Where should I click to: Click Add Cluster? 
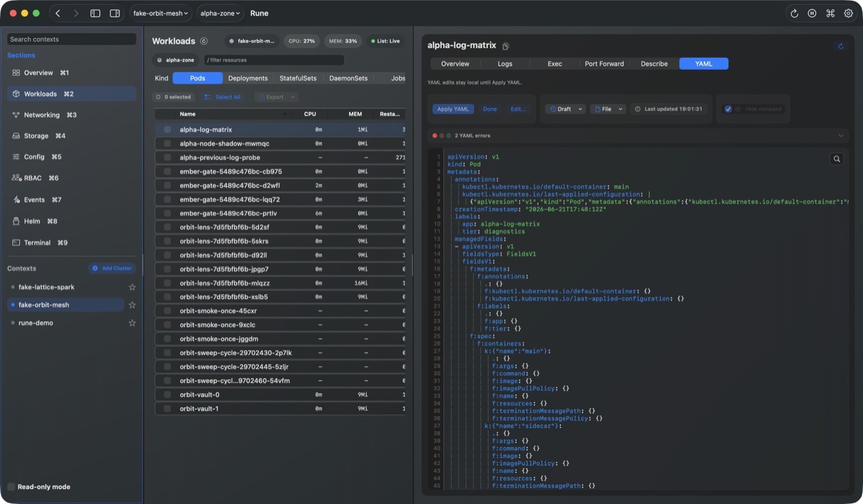pyautogui.click(x=112, y=269)
